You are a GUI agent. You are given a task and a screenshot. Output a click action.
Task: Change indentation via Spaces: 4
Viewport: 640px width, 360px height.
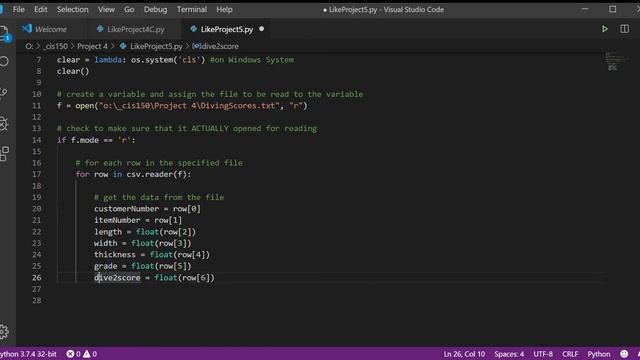(x=509, y=354)
